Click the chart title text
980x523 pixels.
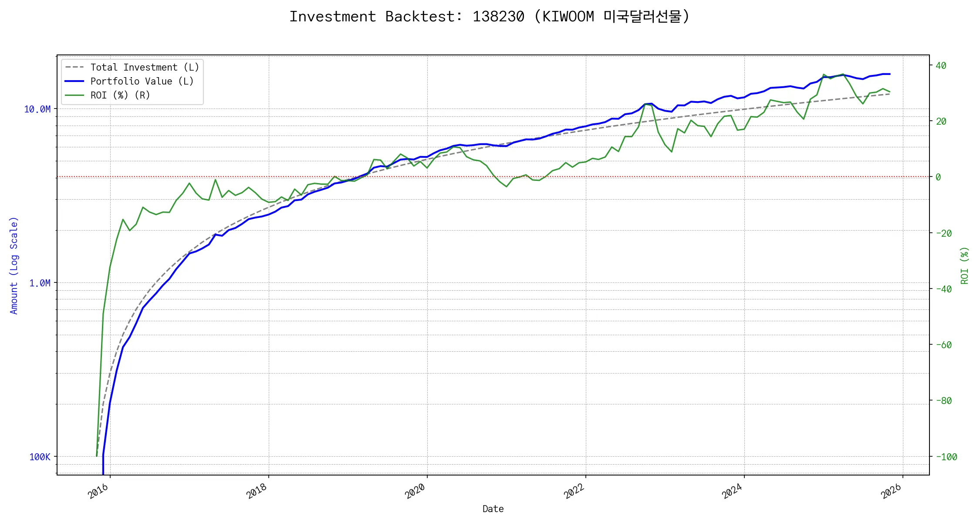(490, 17)
